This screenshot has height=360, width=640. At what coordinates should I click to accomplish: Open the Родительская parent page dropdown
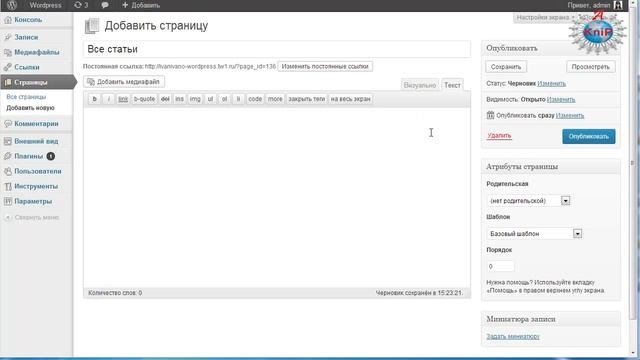click(x=528, y=200)
